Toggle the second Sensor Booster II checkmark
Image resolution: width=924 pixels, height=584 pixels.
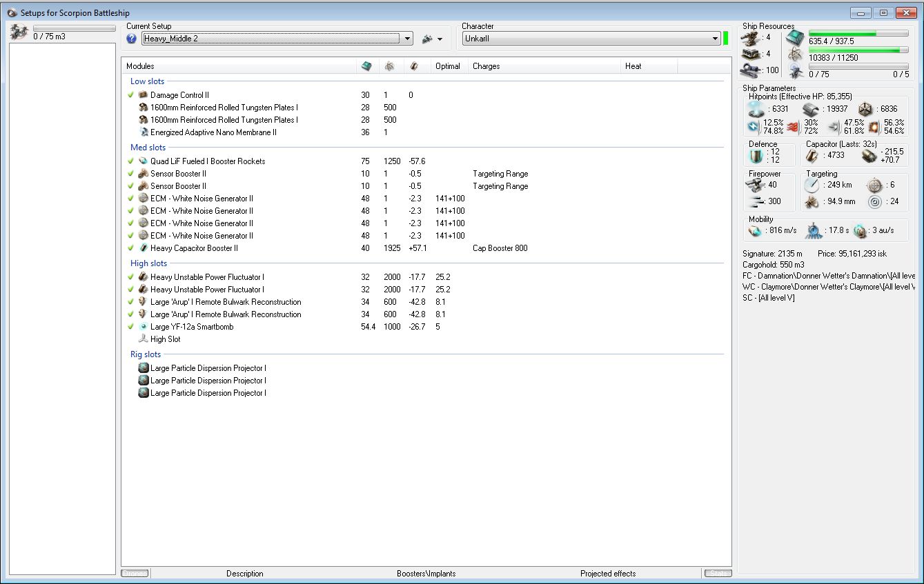coord(131,186)
